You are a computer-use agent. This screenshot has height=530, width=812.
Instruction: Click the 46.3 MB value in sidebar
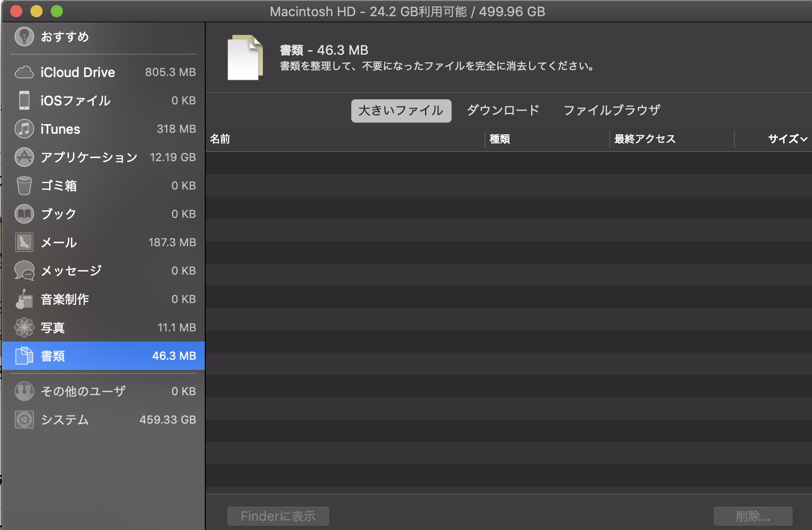tap(174, 356)
